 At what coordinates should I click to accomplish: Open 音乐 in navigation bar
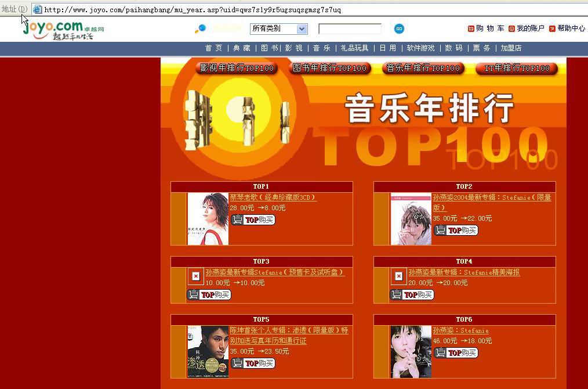tap(322, 48)
